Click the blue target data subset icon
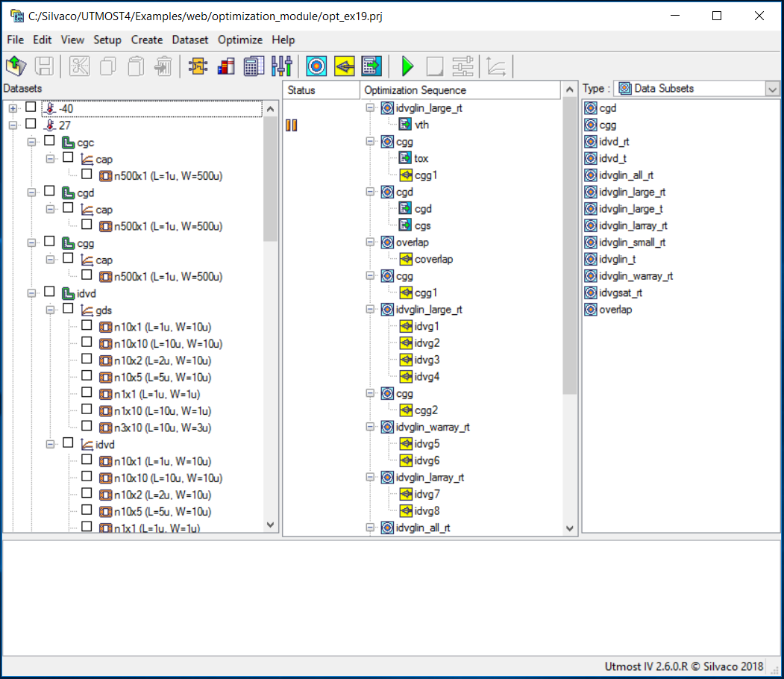Viewport: 784px width, 679px height. pos(316,66)
